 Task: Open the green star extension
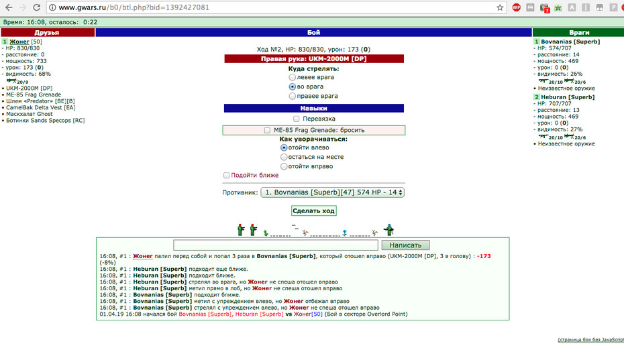[558, 8]
